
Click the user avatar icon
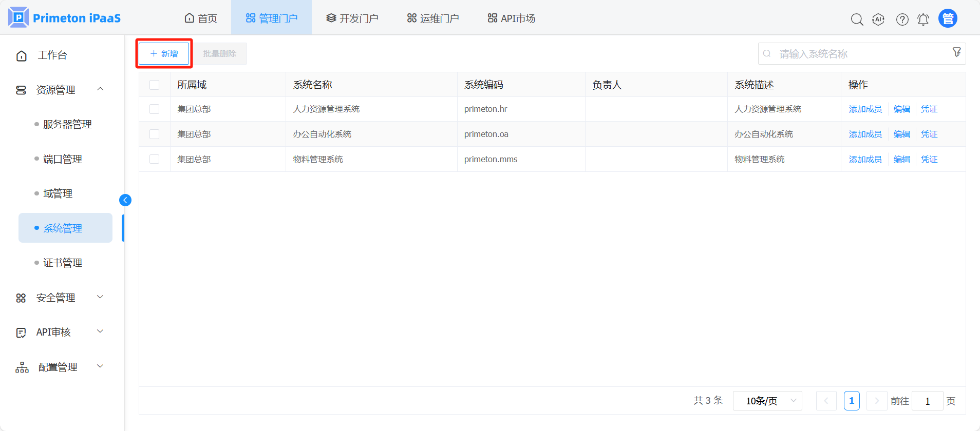948,18
